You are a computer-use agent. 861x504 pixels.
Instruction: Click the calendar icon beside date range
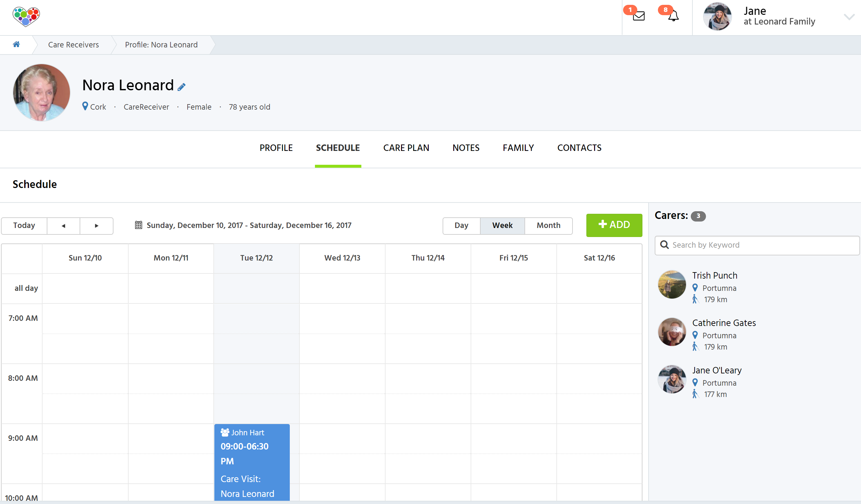coord(138,225)
